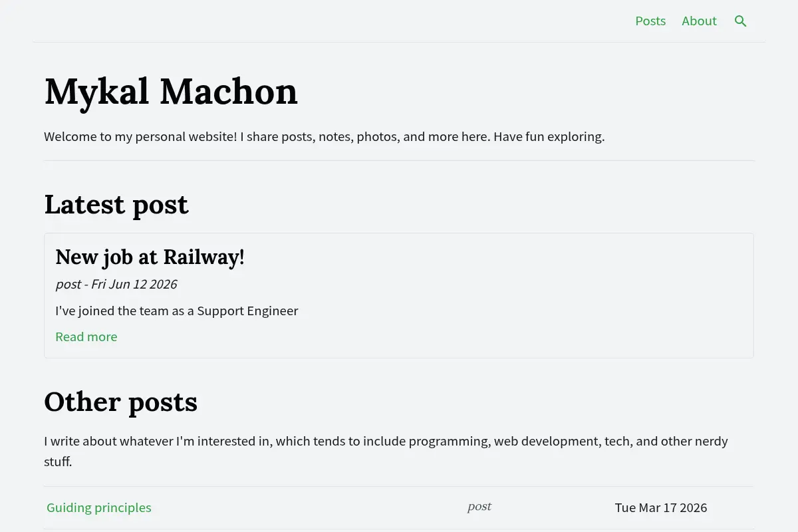Click blank header area left of Posts
Image resolution: width=798 pixels, height=532 pixels.
click(x=332, y=21)
